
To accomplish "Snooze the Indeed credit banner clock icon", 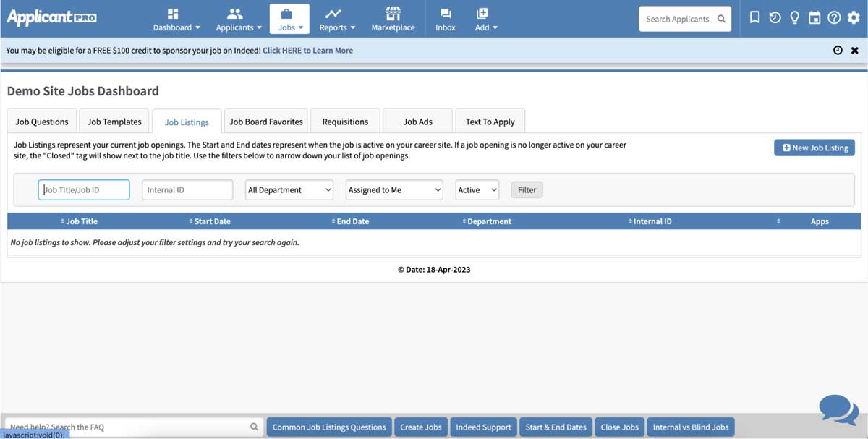I will [x=837, y=50].
